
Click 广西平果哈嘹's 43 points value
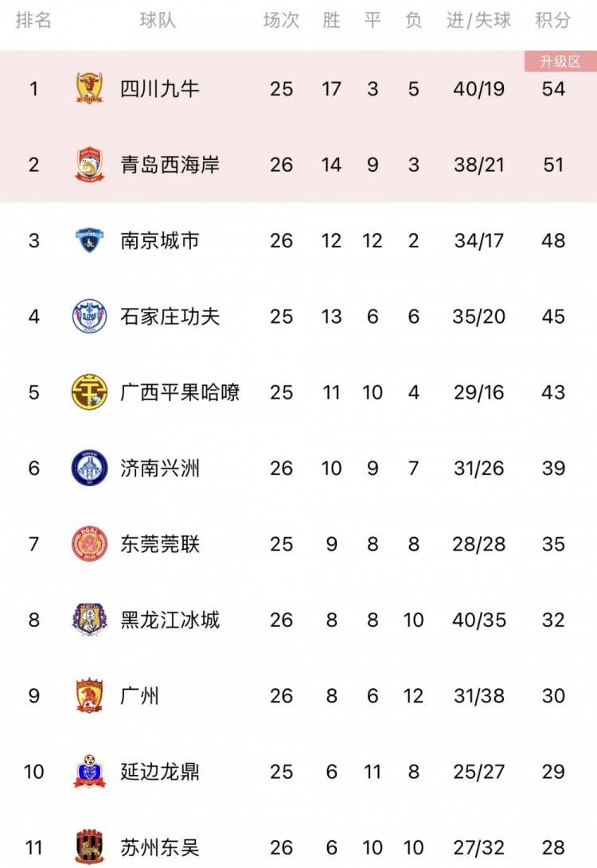click(553, 392)
